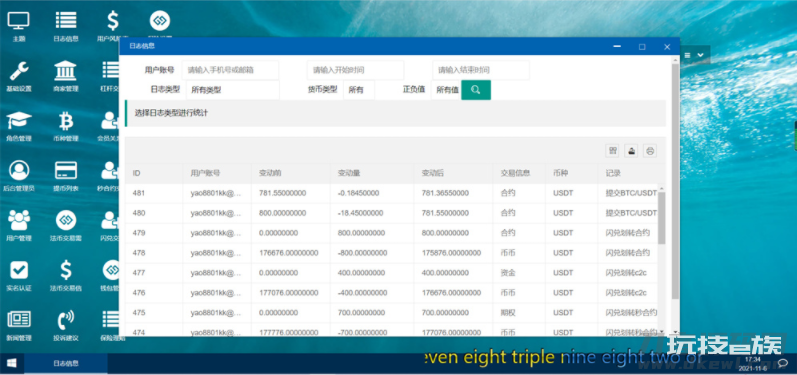Expand the 日志类型 dropdown

tap(233, 90)
